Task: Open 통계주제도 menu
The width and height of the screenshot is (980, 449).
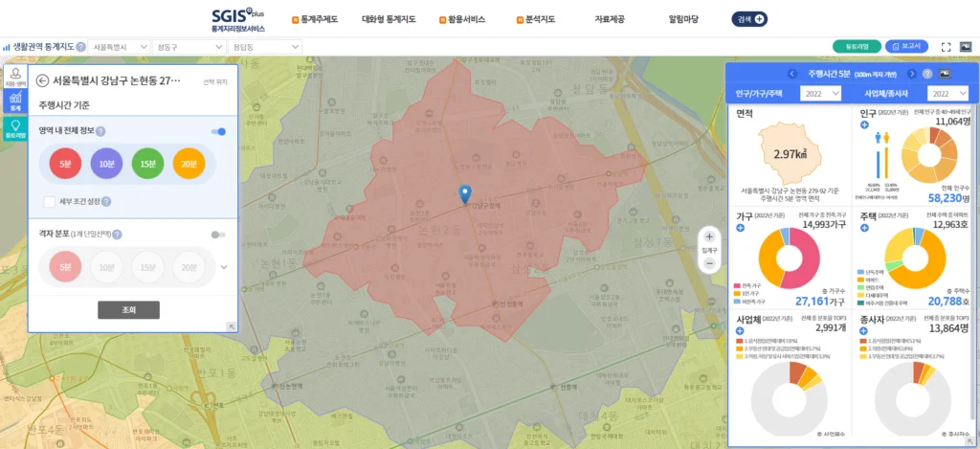Action: point(315,19)
